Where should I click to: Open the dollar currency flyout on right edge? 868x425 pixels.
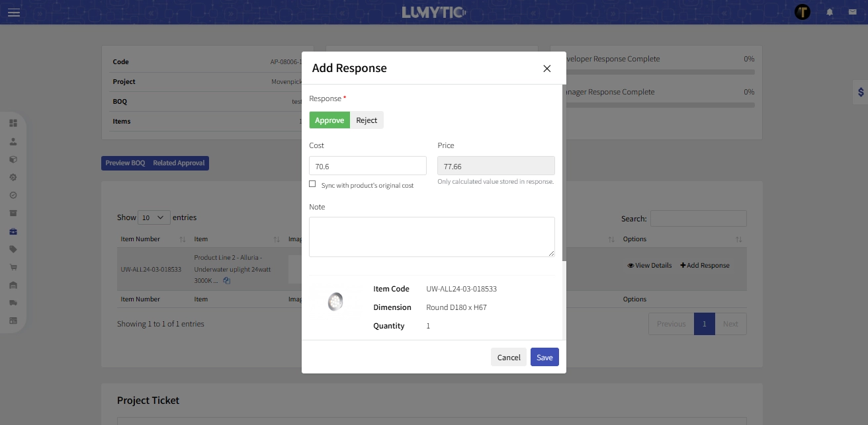click(x=860, y=92)
